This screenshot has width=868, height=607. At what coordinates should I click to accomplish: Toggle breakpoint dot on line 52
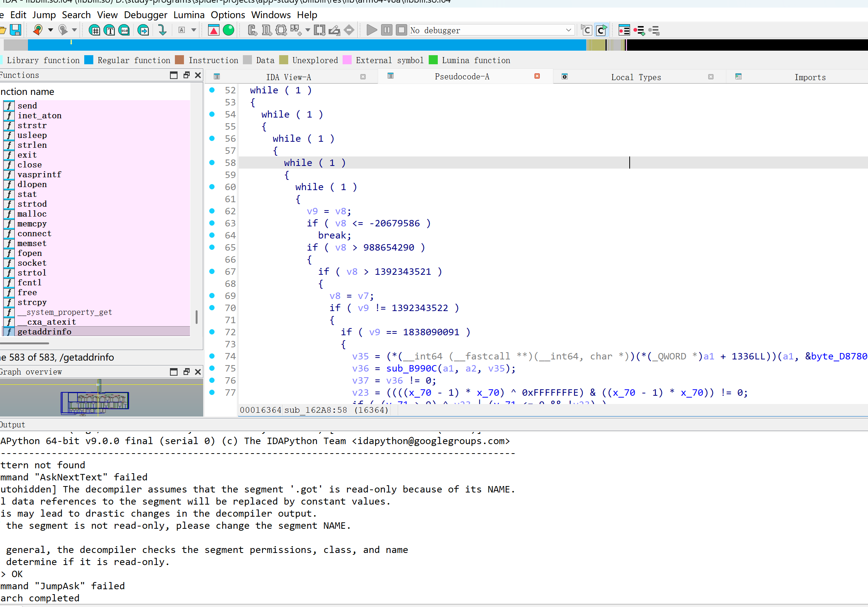[212, 90]
